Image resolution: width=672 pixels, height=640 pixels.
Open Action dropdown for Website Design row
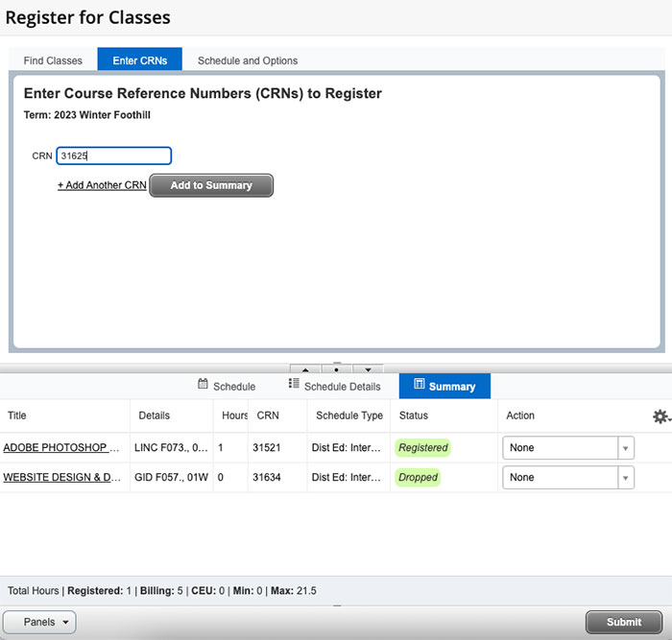568,478
